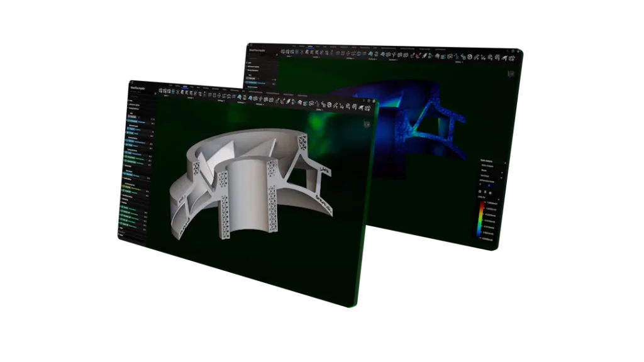Click the view cube in the rear window viewport
The width and height of the screenshot is (644, 362).
point(511,74)
